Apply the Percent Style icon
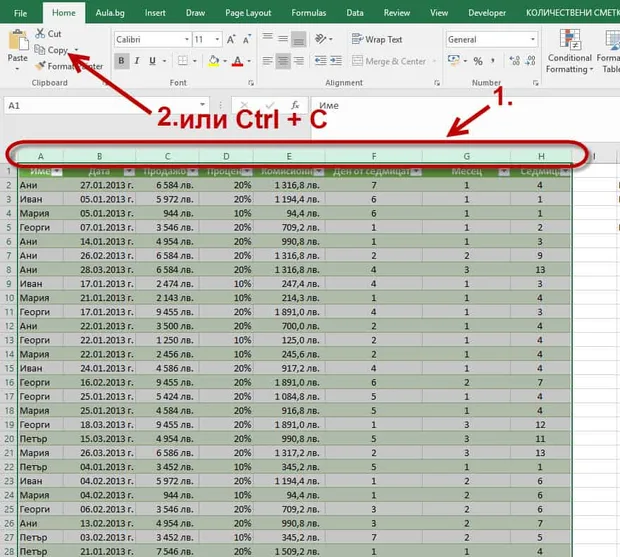Viewport: 620px width, 557px height. pyautogui.click(x=478, y=61)
